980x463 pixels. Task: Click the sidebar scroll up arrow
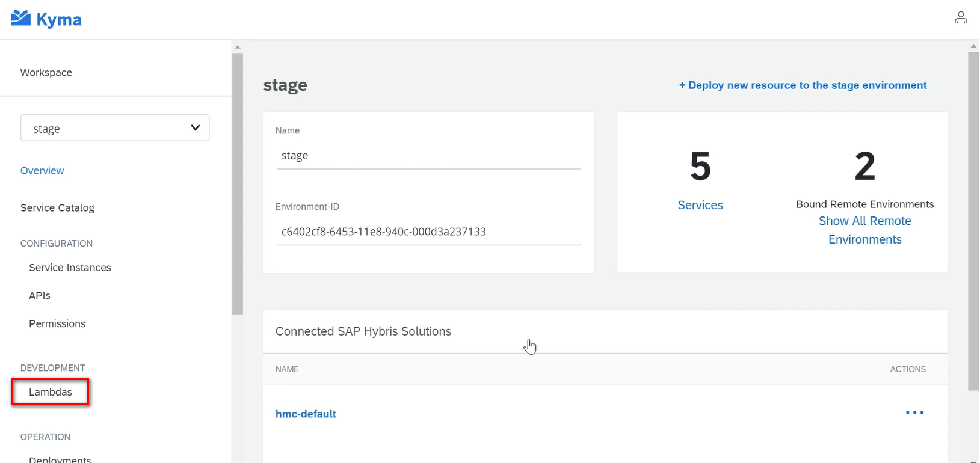[238, 47]
